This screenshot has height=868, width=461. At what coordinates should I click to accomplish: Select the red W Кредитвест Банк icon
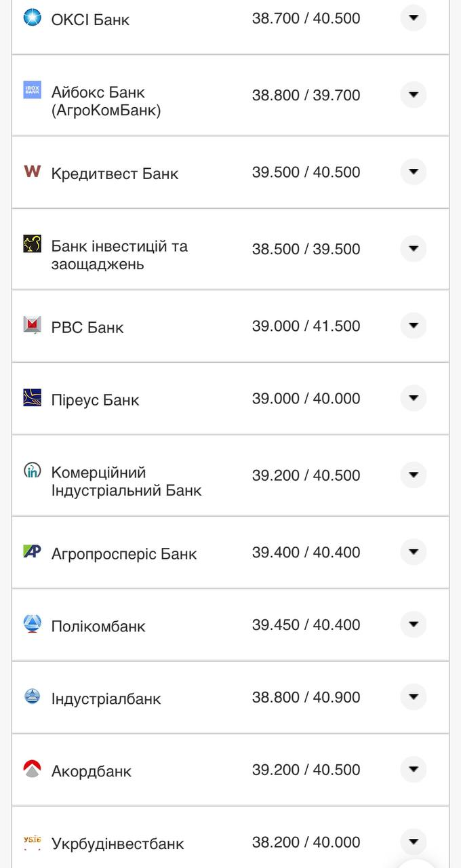click(x=31, y=173)
